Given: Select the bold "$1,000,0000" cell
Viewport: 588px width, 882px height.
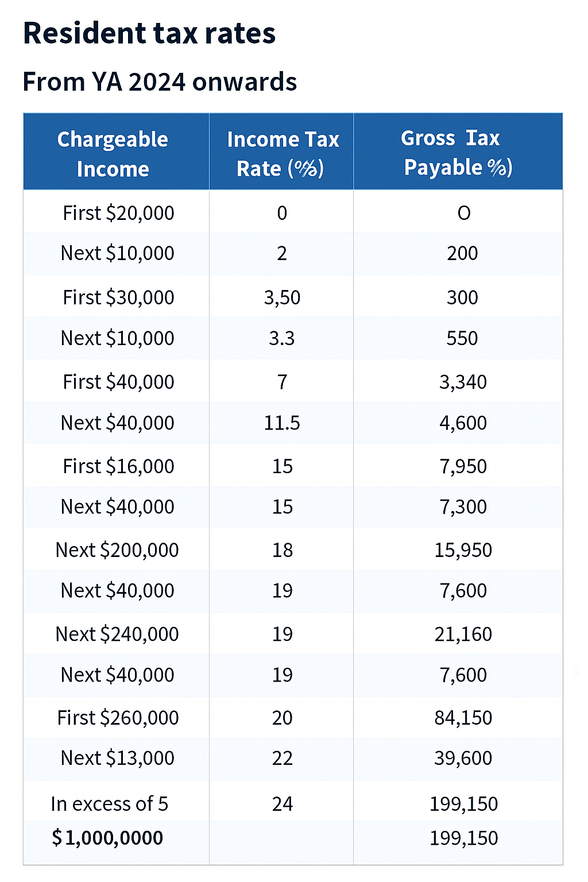Looking at the screenshot, I should pos(107,838).
